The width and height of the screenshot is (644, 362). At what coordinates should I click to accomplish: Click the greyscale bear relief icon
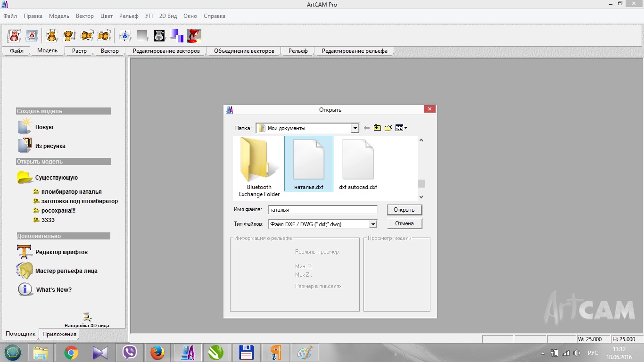[x=160, y=36]
